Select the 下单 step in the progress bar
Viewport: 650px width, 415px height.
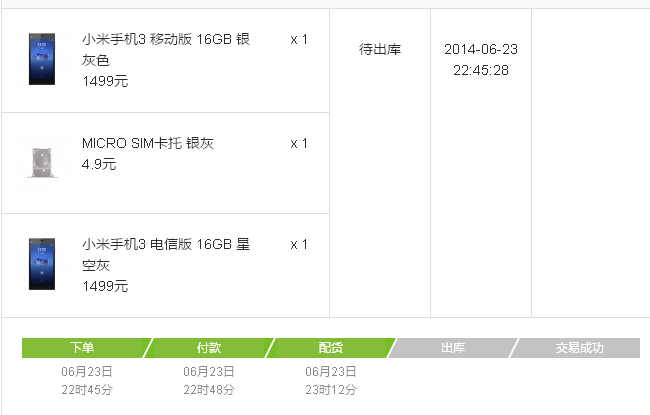(83, 348)
